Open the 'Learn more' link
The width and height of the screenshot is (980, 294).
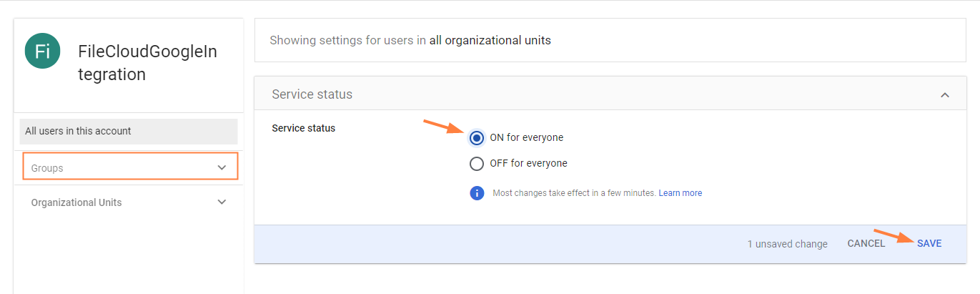pos(680,193)
